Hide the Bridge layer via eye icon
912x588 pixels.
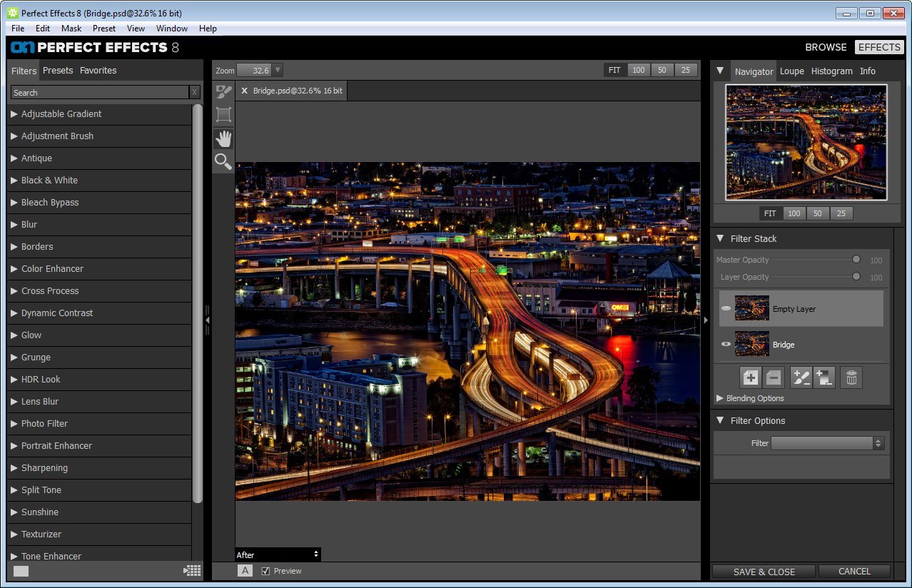click(726, 345)
